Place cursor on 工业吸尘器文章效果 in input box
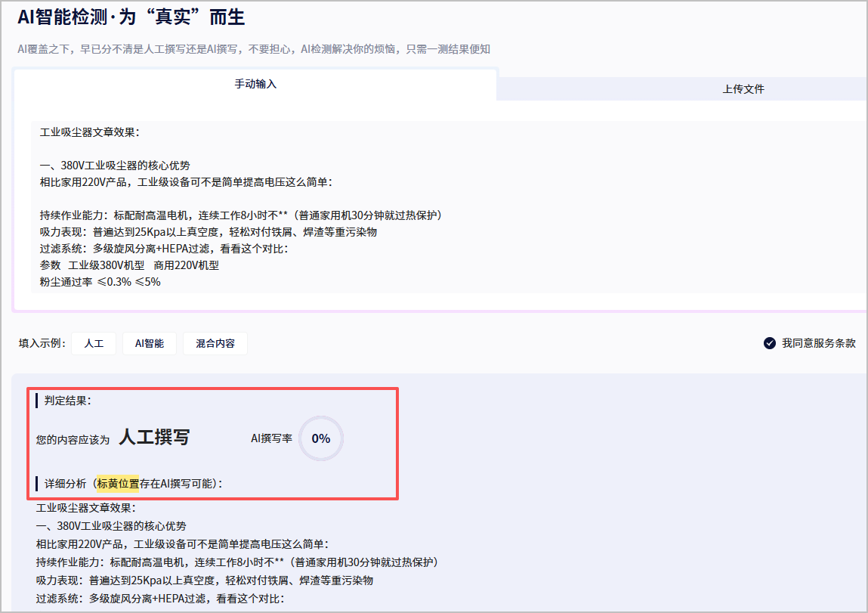The image size is (868, 613). point(89,132)
